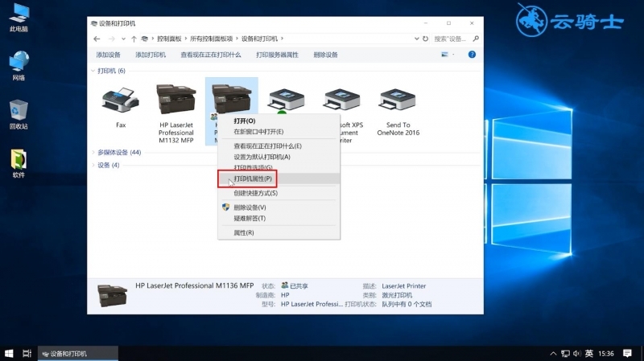Show hidden tray icons chevron
644x361 pixels.
pyautogui.click(x=553, y=353)
